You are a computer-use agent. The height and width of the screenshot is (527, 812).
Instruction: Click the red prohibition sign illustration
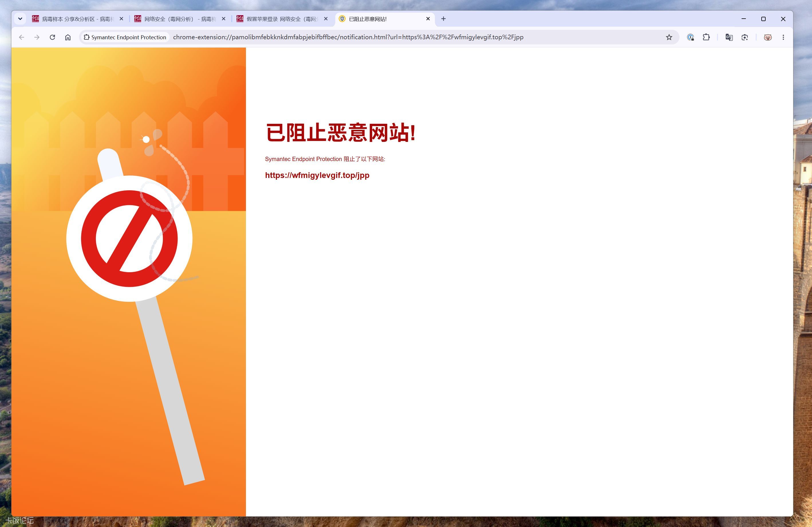point(129,238)
